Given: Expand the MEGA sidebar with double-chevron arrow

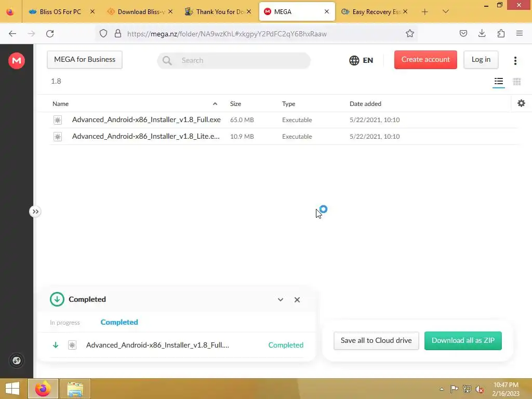Looking at the screenshot, I should click(x=35, y=212).
